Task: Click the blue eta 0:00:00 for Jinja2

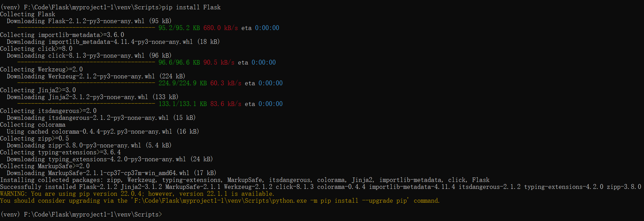Action: [x=271, y=104]
